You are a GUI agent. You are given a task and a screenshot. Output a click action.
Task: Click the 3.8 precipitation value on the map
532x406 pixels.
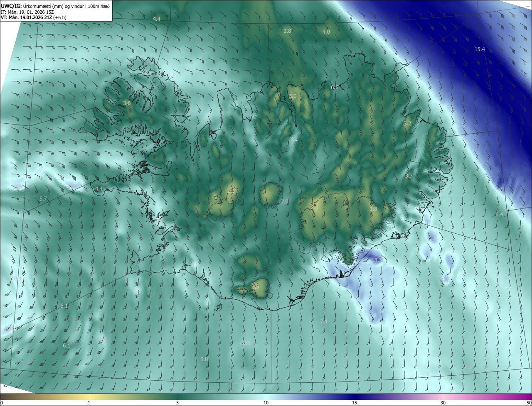[x=287, y=31]
